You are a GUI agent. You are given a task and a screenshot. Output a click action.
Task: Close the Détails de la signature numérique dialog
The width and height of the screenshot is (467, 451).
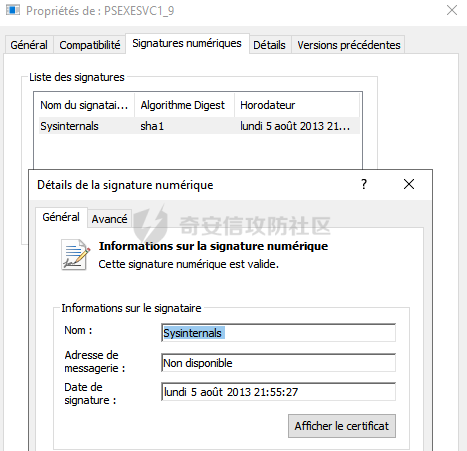tap(409, 184)
